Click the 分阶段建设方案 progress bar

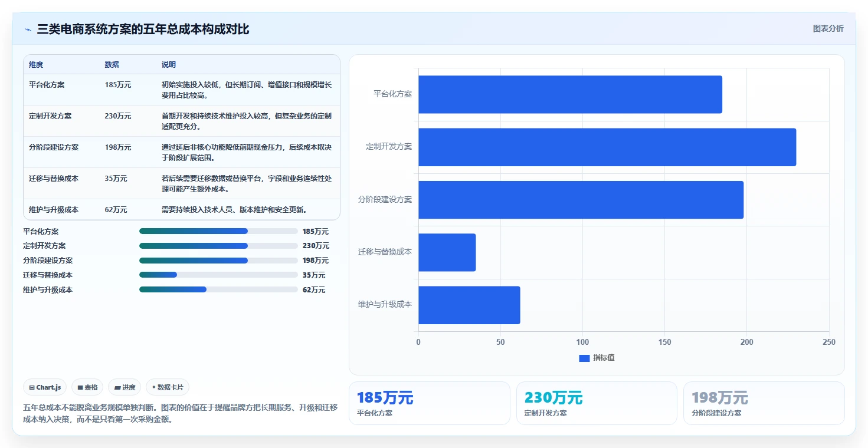coord(218,261)
